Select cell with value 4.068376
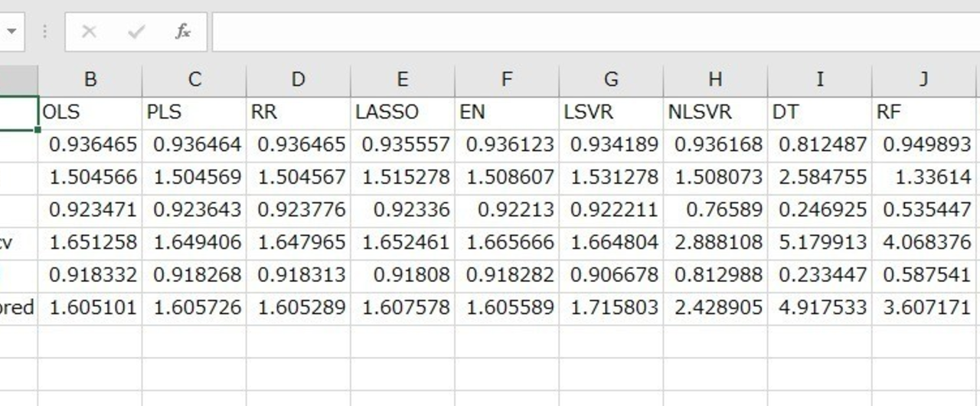980x406 pixels. point(924,243)
